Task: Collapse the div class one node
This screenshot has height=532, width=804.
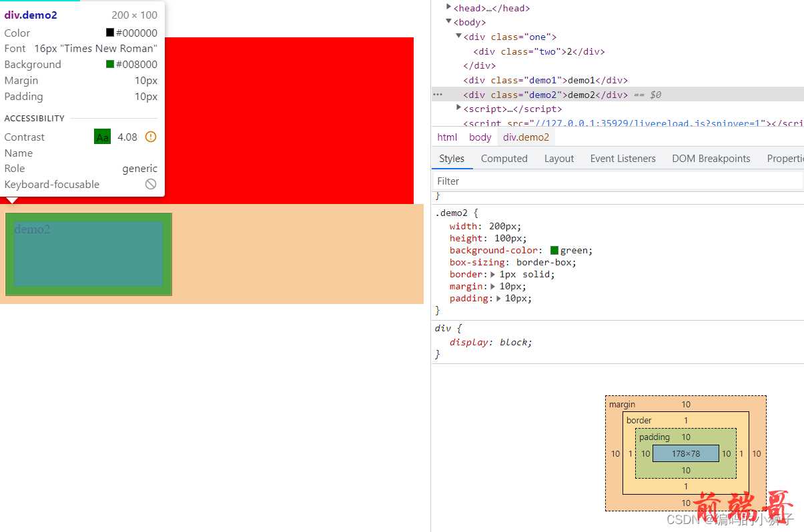Action: pos(459,37)
